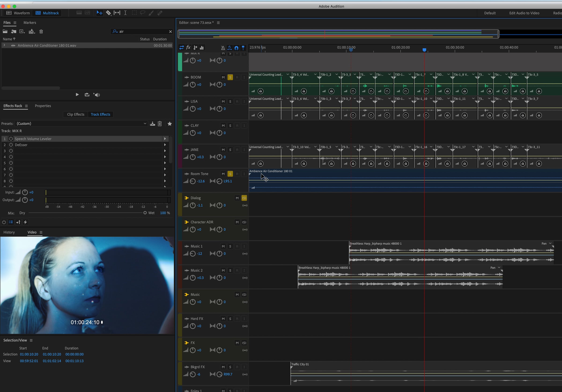Open the Selection/View panel menu
Image resolution: width=562 pixels, height=392 pixels.
pyautogui.click(x=31, y=340)
